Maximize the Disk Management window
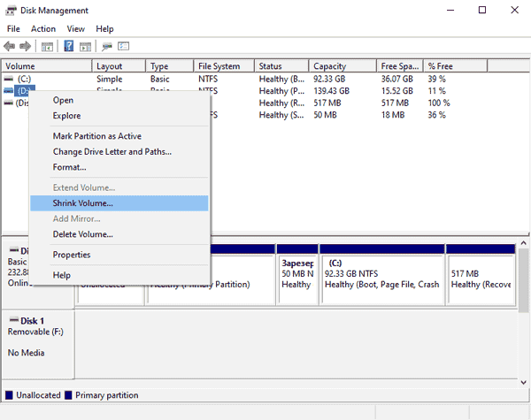The image size is (531, 420). coord(482,10)
